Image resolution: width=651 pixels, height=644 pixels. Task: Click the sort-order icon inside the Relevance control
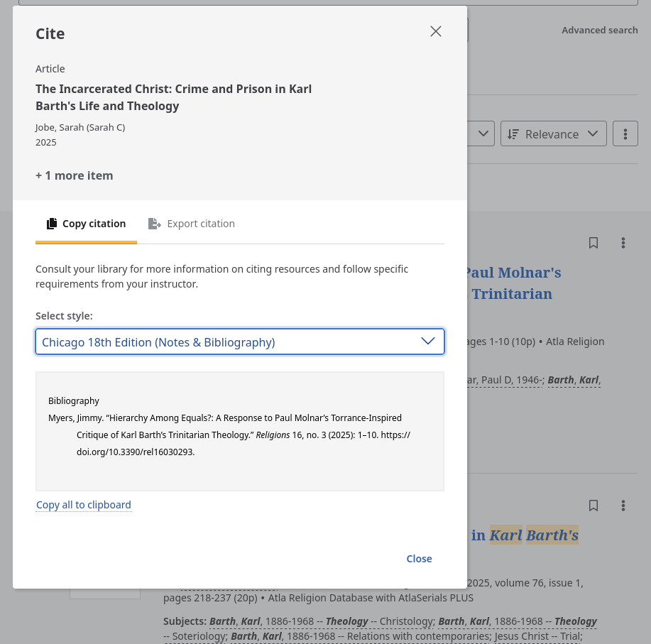coord(513,133)
